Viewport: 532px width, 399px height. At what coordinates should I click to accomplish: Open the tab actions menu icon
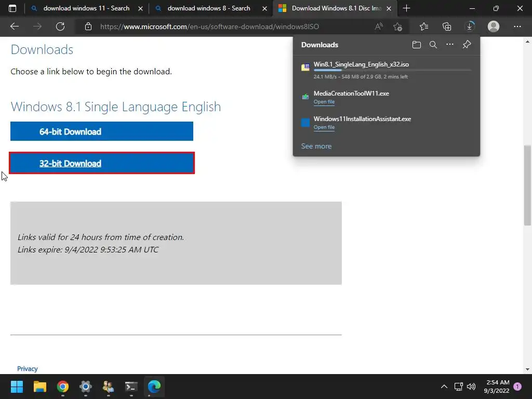(12, 8)
